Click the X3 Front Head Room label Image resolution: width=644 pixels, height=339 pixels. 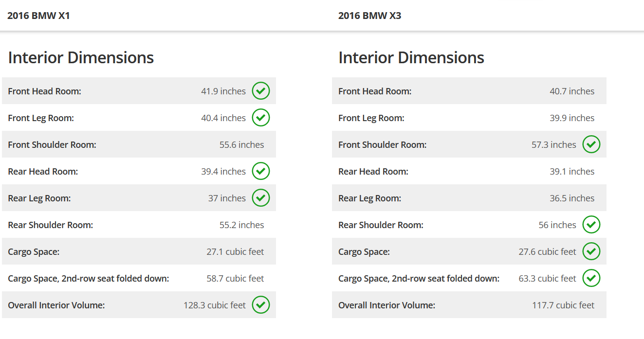click(x=375, y=91)
